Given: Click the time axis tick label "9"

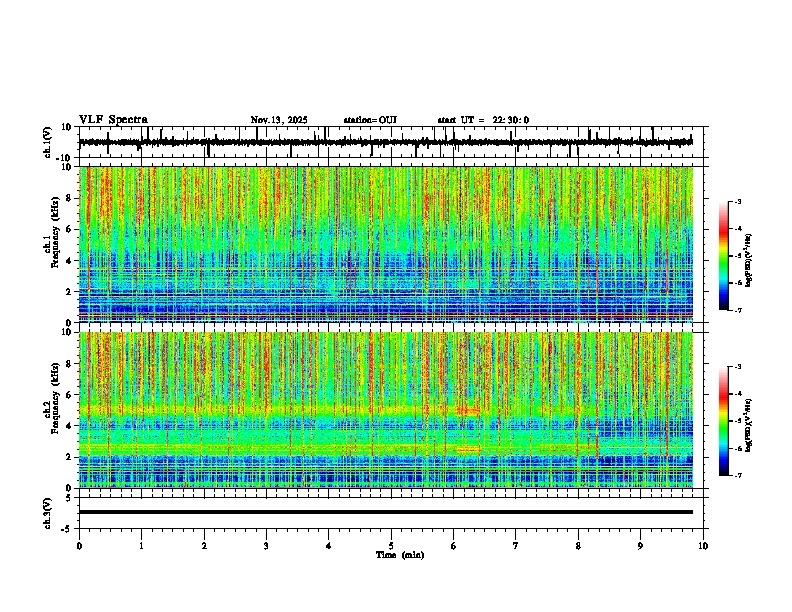Looking at the screenshot, I should [x=640, y=546].
